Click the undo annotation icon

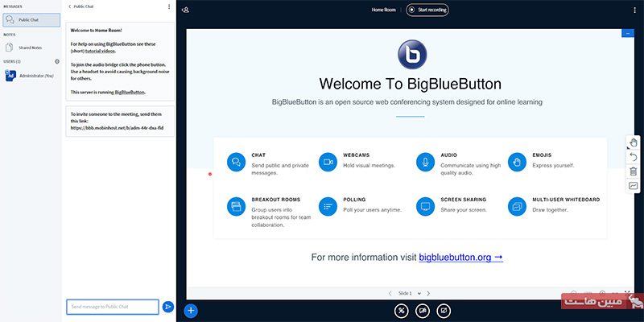click(x=634, y=157)
